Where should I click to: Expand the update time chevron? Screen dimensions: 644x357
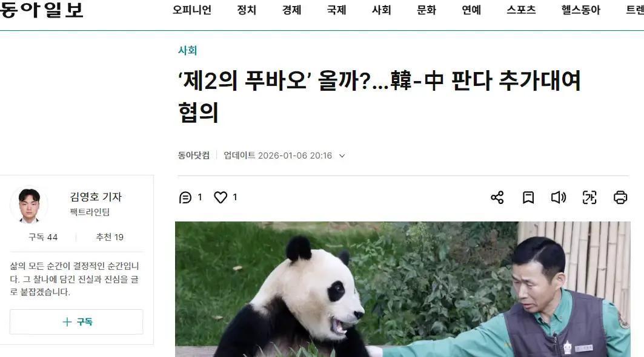342,156
